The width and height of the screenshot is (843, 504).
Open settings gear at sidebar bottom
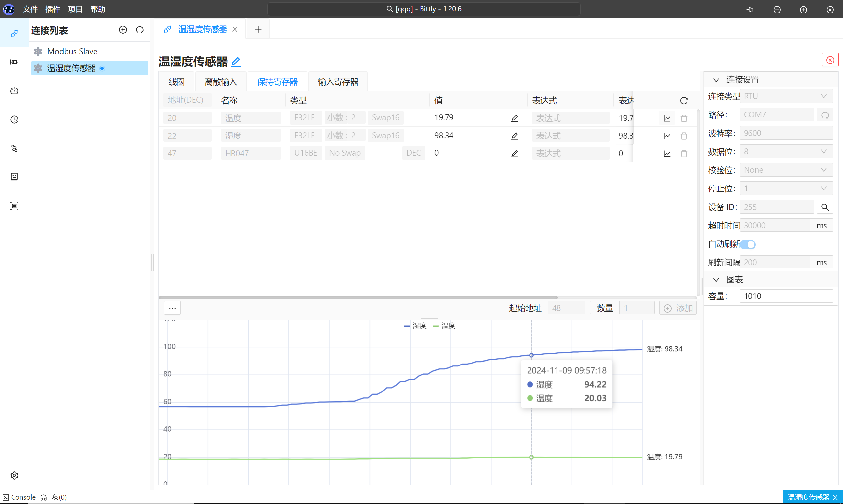point(14,475)
